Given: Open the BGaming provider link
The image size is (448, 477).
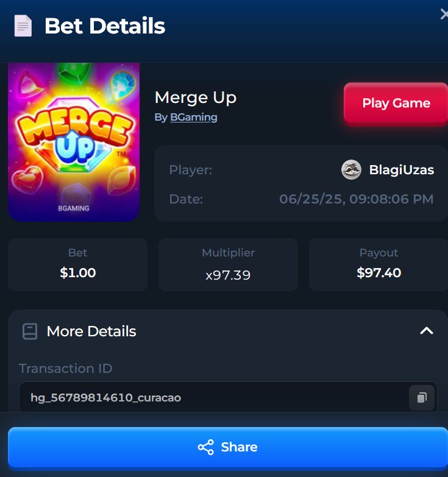Looking at the screenshot, I should [194, 117].
